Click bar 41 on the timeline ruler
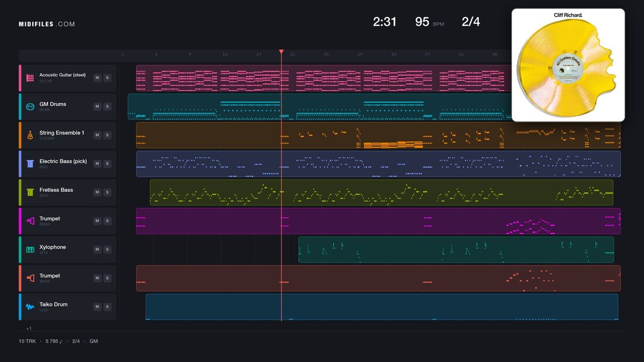The image size is (644, 362). pos(461,54)
